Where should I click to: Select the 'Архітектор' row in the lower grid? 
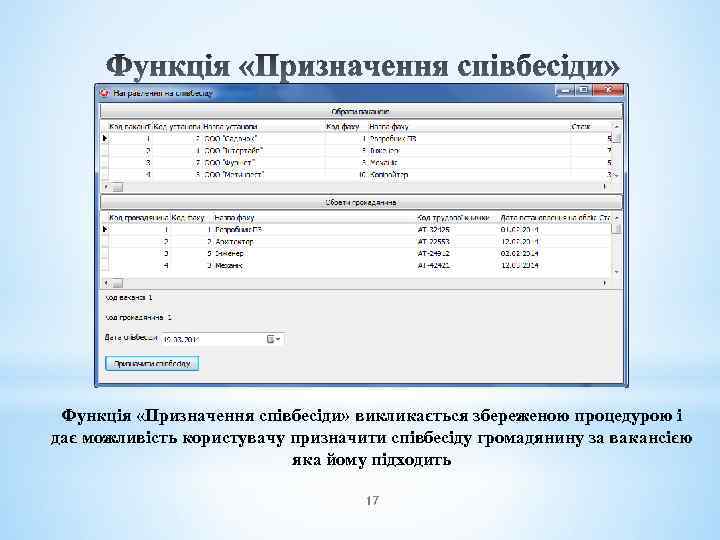point(358,242)
